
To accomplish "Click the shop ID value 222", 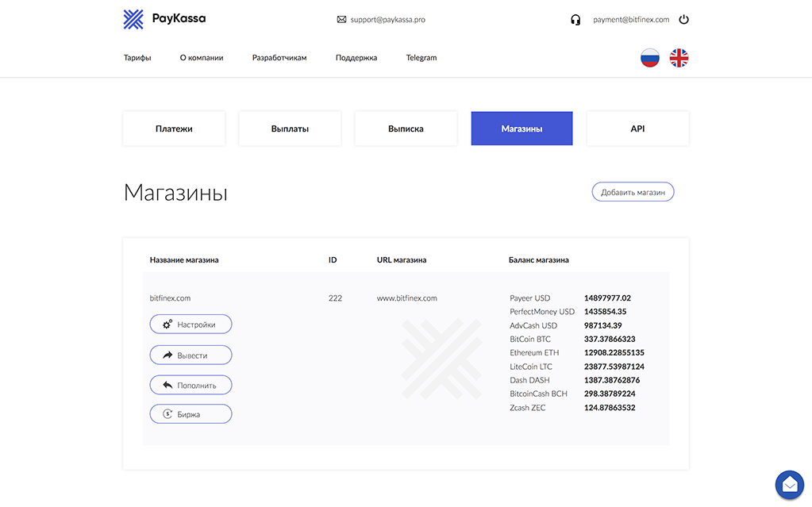I will 335,298.
